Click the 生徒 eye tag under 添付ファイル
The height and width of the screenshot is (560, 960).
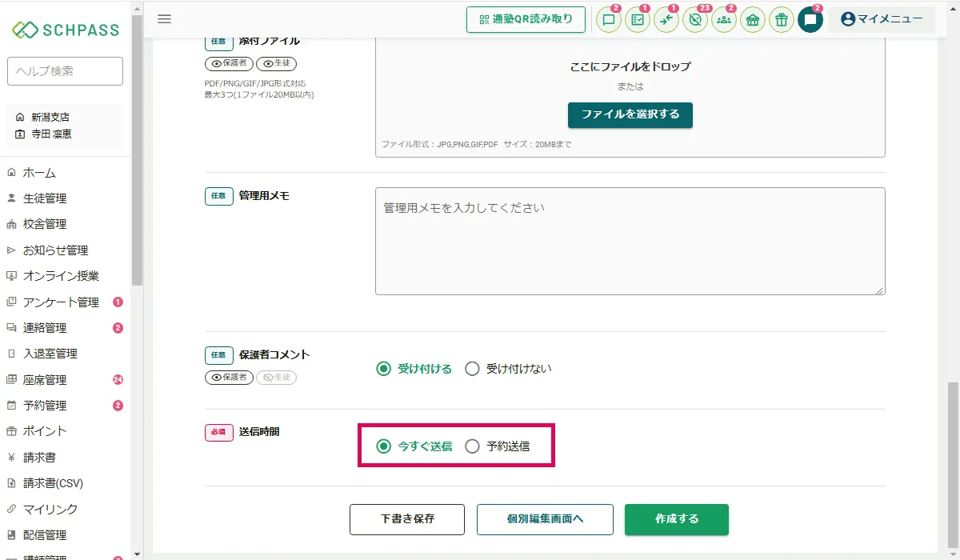276,64
